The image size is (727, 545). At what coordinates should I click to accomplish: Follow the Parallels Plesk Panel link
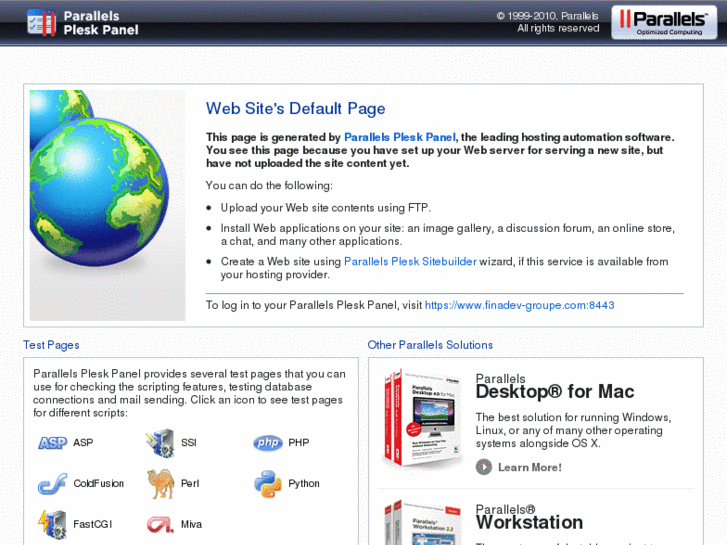click(x=400, y=137)
